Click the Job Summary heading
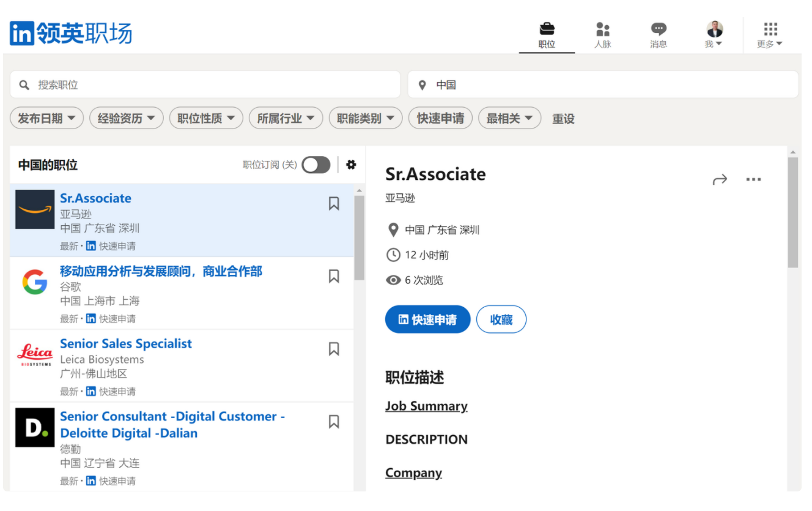The image size is (812, 511). [426, 406]
